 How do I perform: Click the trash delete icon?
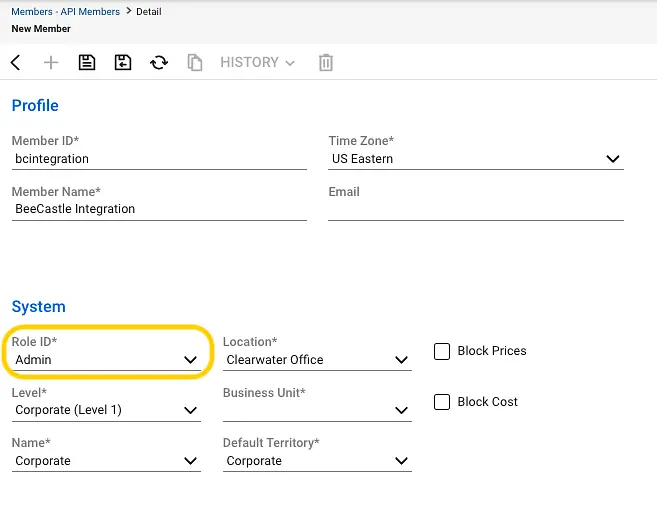(x=326, y=63)
